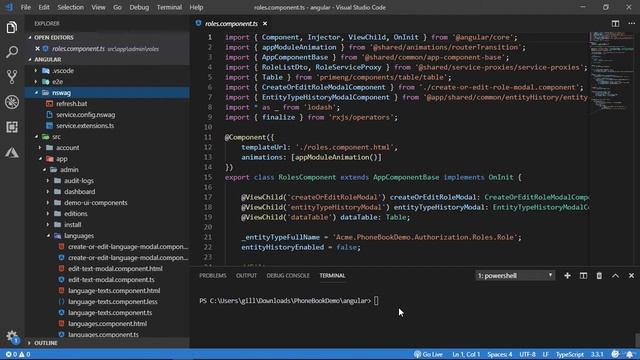Image resolution: width=640 pixels, height=360 pixels.
Task: Open the Edit menu
Action: coord(44,7)
